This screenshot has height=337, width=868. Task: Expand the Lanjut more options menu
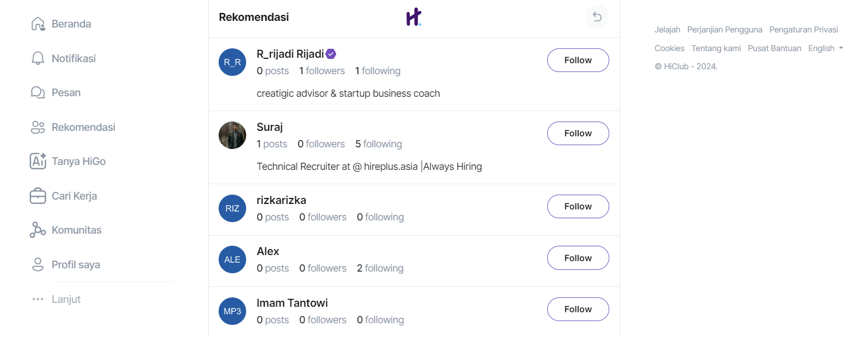pyautogui.click(x=56, y=299)
